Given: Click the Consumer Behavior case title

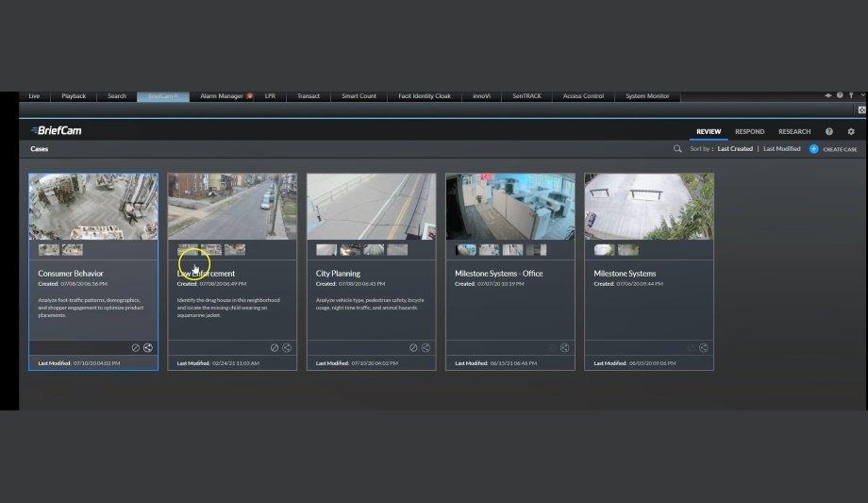Looking at the screenshot, I should (x=71, y=273).
